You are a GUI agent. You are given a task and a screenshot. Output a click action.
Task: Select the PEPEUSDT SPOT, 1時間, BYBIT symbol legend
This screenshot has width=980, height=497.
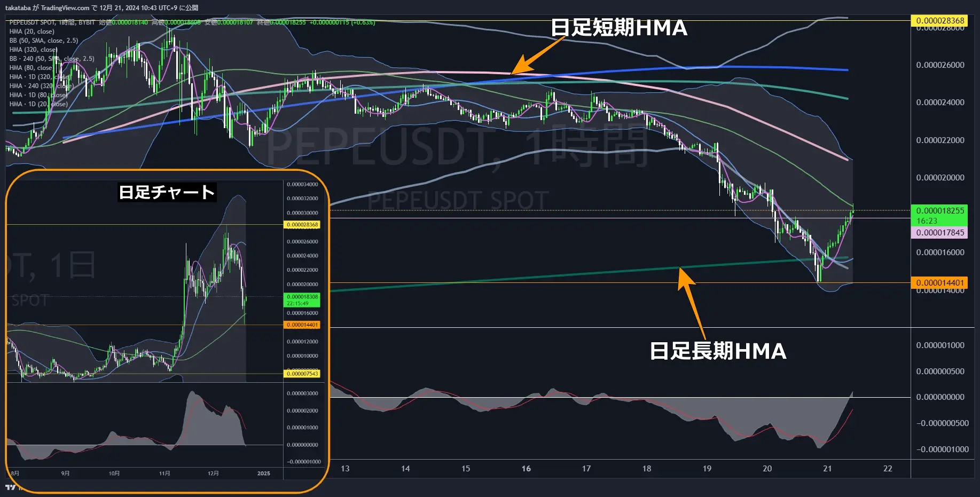click(x=52, y=22)
